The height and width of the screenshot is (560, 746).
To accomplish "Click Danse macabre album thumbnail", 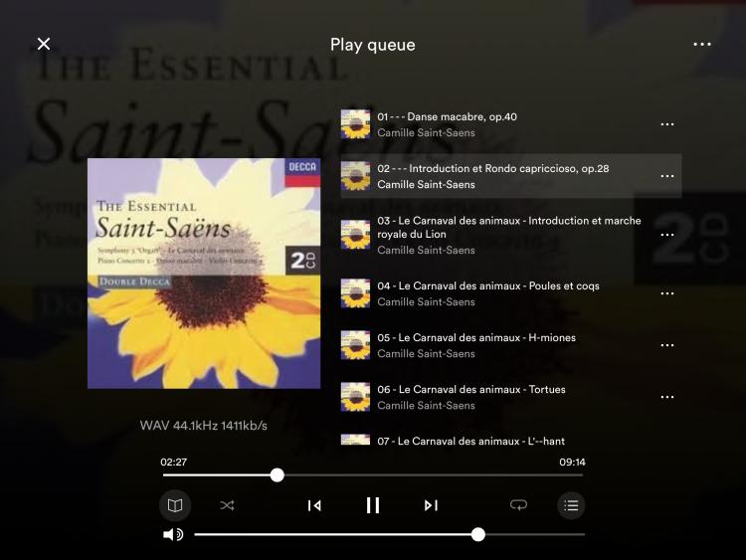I will tap(355, 124).
